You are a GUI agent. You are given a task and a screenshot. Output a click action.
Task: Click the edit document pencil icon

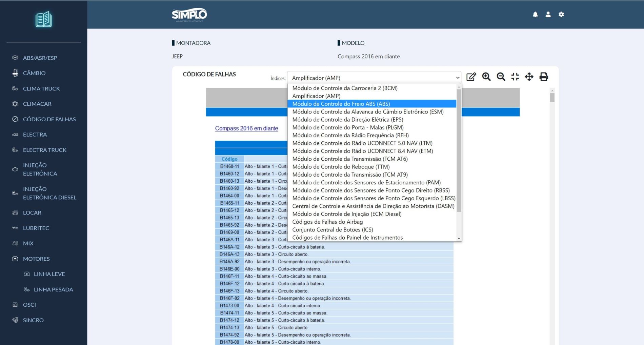471,77
